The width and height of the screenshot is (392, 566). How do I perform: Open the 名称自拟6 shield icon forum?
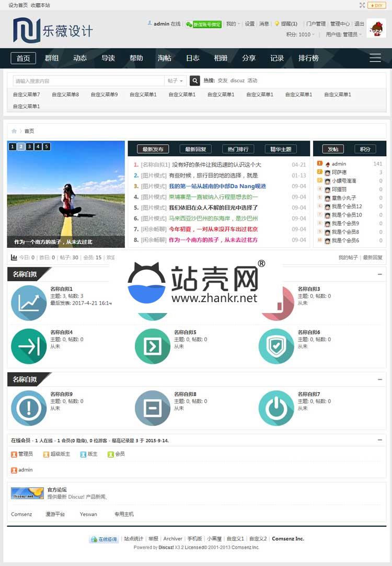point(276,346)
